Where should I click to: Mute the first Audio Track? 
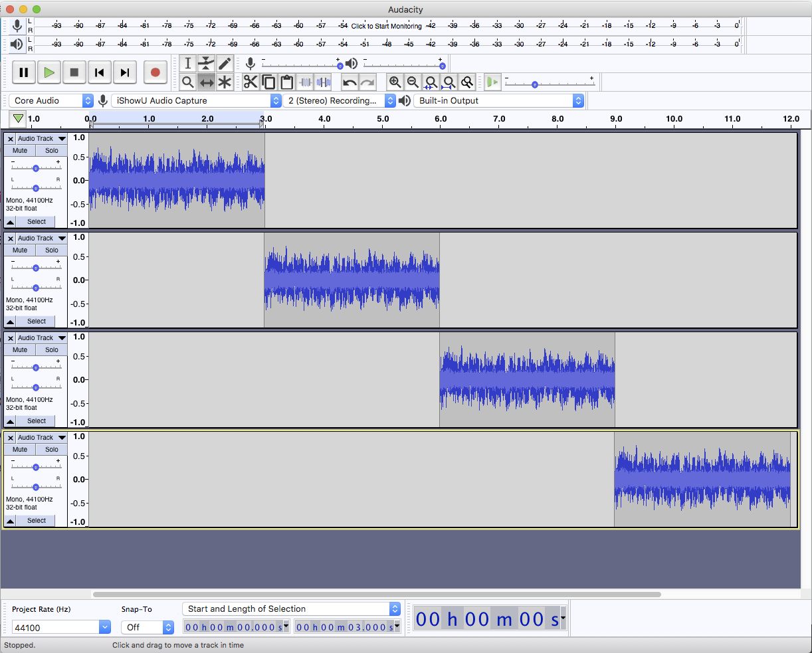[x=20, y=150]
